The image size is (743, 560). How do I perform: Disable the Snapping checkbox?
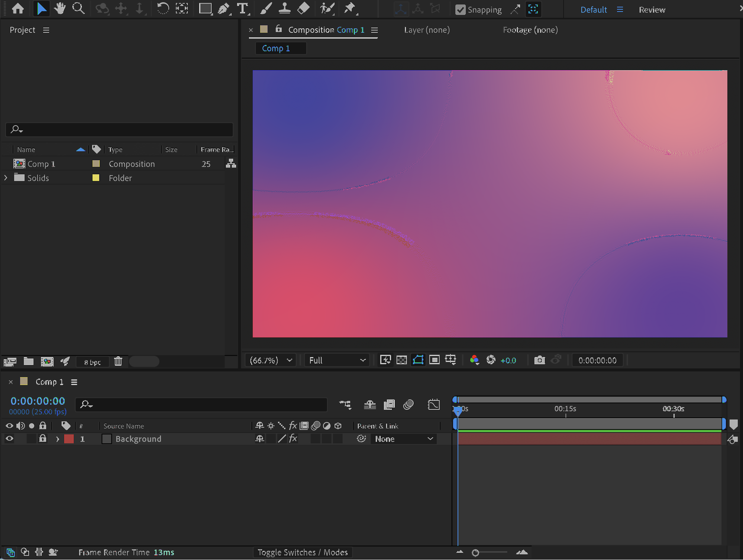[461, 10]
